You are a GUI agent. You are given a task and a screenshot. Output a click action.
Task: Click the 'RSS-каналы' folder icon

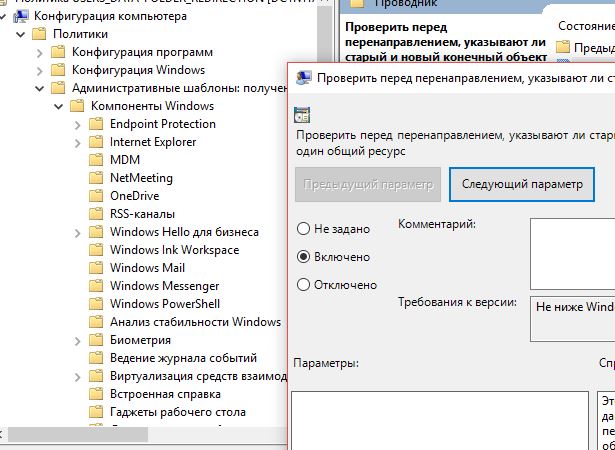pos(96,214)
